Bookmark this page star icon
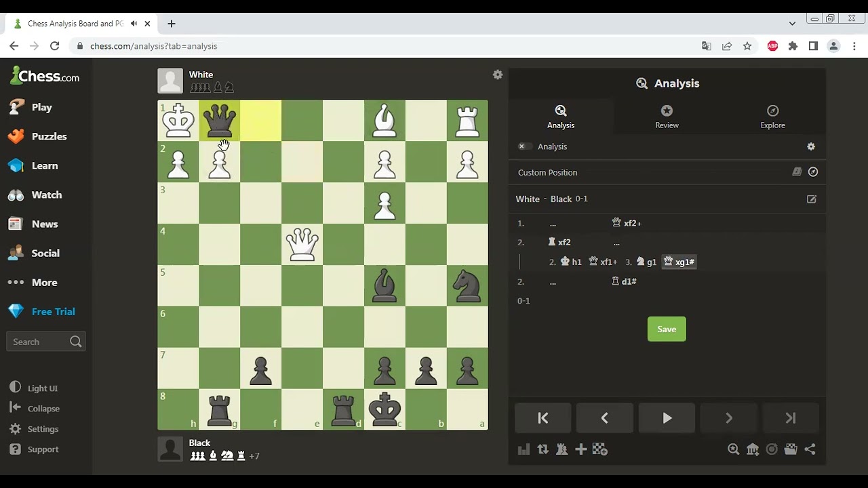Image resolution: width=868 pixels, height=488 pixels. click(747, 46)
